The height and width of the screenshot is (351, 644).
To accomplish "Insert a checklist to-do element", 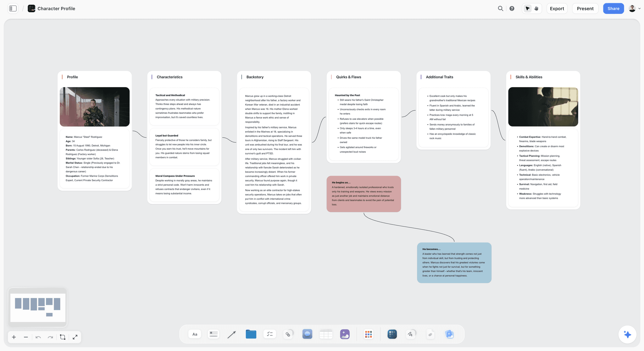I will [x=270, y=334].
